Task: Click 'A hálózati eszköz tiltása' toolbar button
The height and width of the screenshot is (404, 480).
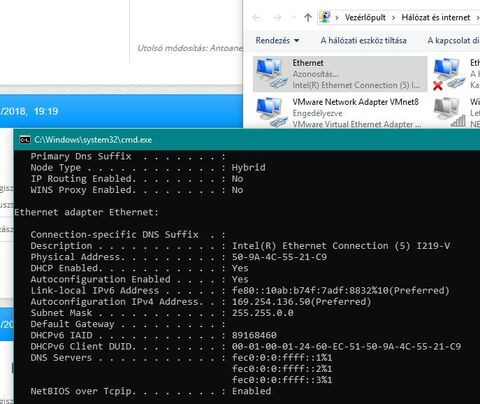Action: 363,41
